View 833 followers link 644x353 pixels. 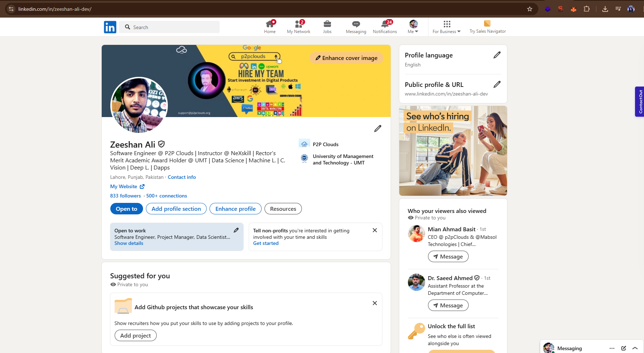125,196
